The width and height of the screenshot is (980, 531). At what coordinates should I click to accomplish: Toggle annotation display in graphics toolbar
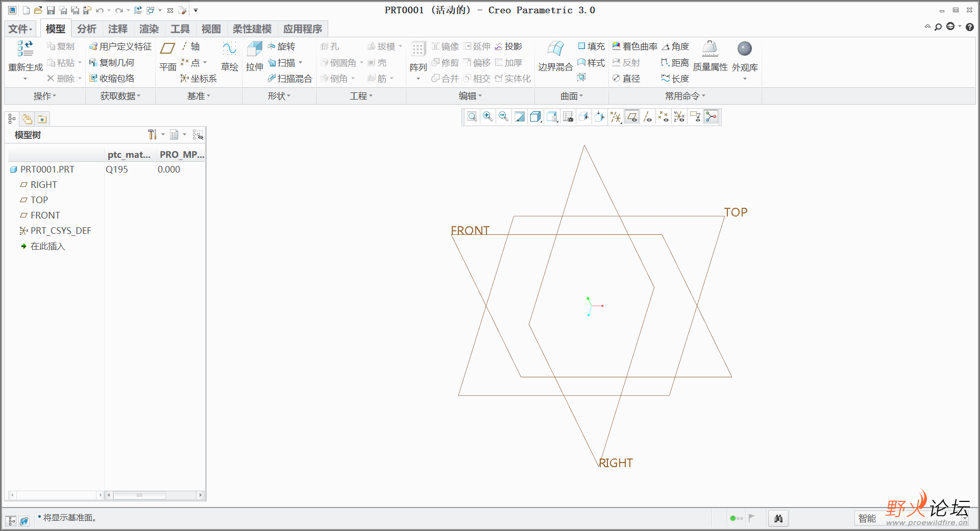click(695, 117)
